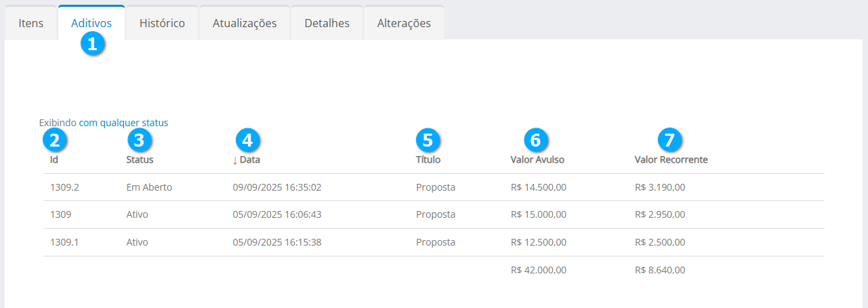The height and width of the screenshot is (308, 868).
Task: Click the numbered badge 3 marker
Action: tap(140, 140)
